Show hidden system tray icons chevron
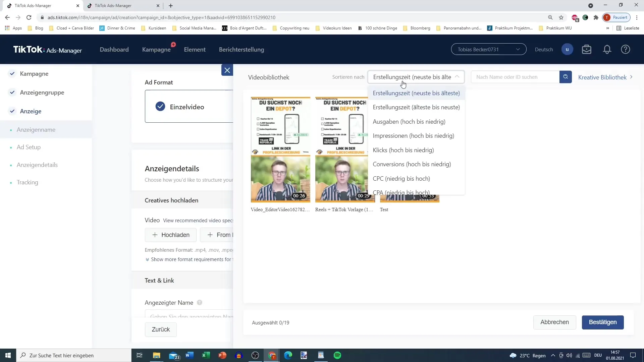 point(553,355)
